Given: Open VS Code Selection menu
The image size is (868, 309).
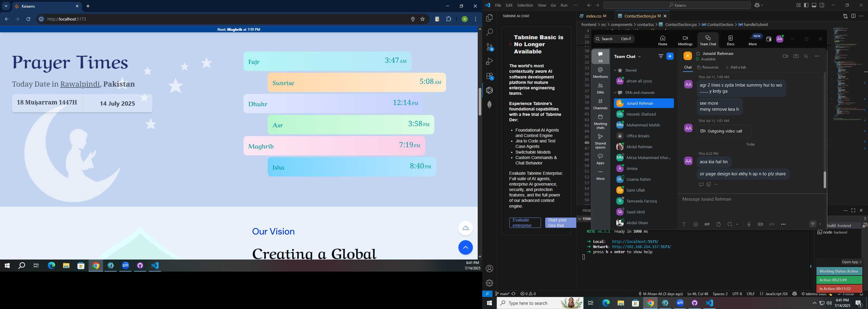Looking at the screenshot, I should (525, 5).
